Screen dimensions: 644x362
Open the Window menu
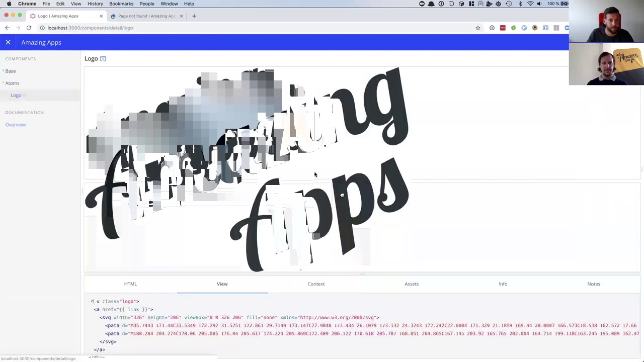[x=169, y=4]
